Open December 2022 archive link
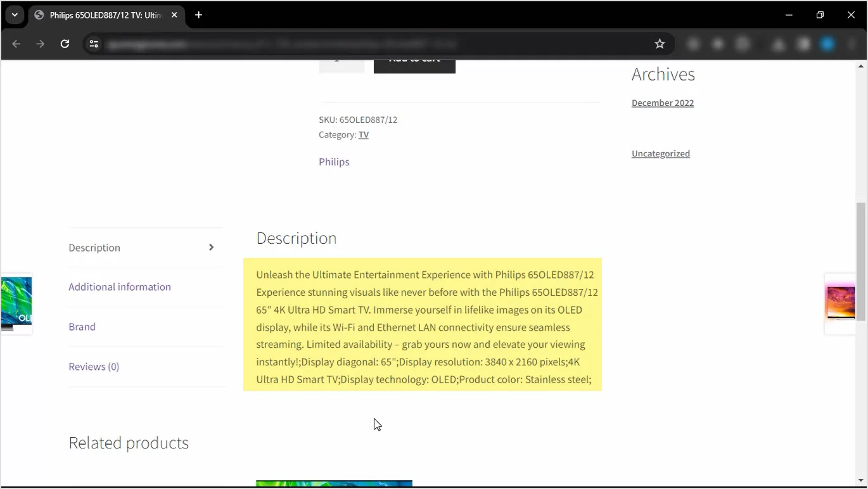The image size is (868, 489). coord(662,103)
